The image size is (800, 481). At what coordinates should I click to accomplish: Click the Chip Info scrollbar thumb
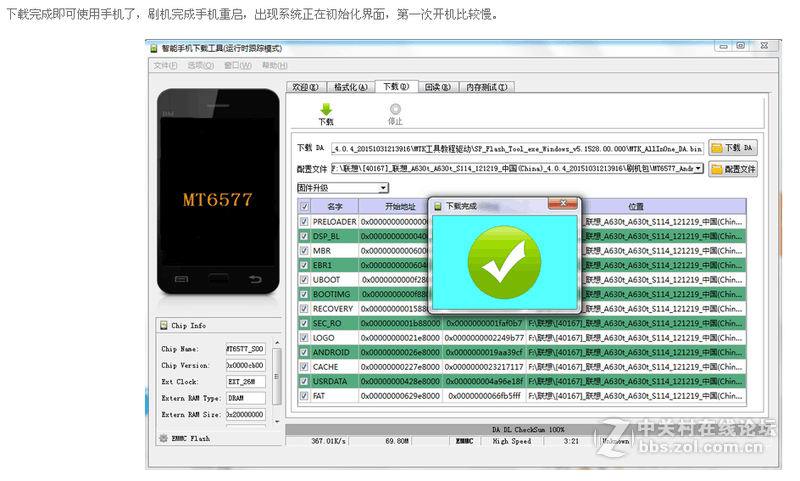pos(277,376)
